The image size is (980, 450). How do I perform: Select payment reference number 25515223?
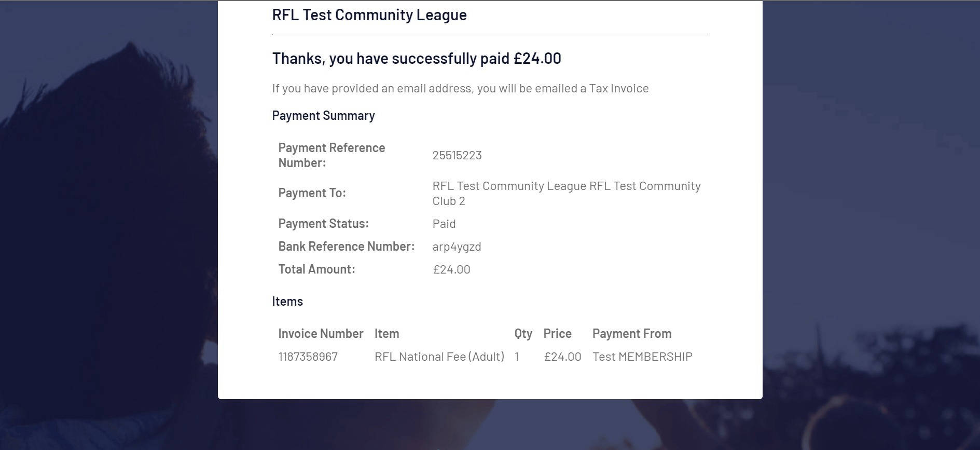pos(457,155)
